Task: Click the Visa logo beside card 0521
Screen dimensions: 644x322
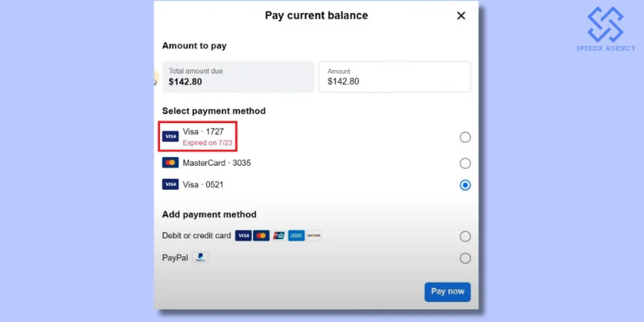Action: click(170, 184)
